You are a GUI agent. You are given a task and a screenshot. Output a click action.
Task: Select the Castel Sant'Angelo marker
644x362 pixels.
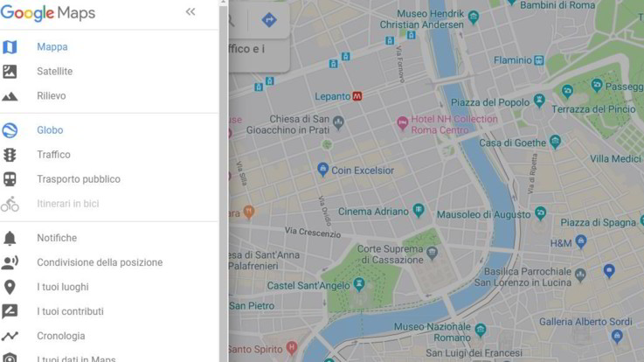tap(359, 284)
